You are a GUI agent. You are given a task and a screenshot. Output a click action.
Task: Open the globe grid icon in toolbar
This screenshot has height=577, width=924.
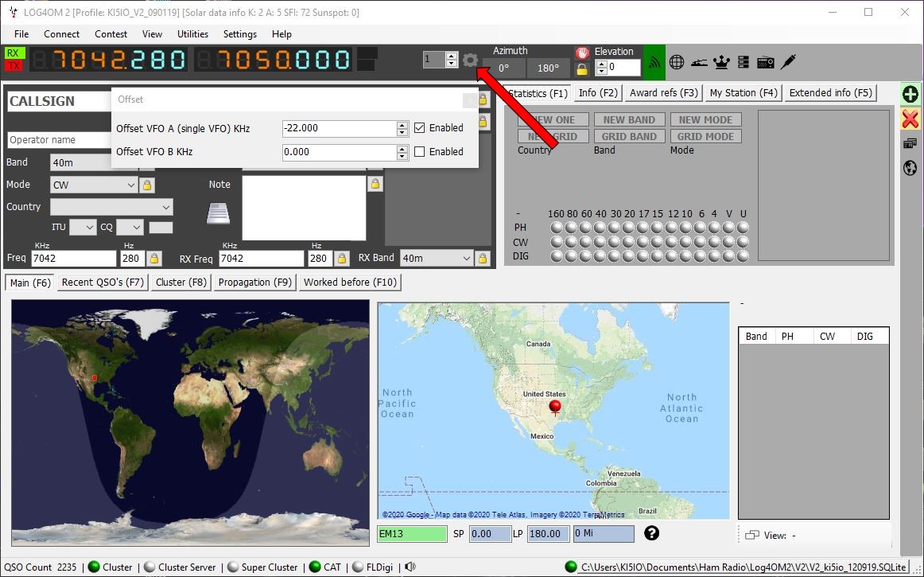677,62
